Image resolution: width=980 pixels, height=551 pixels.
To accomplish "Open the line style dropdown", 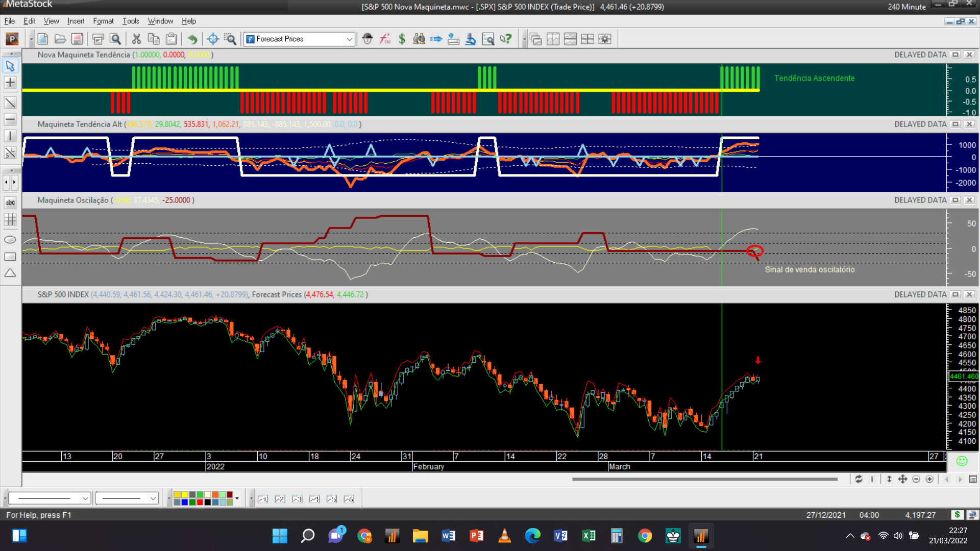I will coord(85,498).
